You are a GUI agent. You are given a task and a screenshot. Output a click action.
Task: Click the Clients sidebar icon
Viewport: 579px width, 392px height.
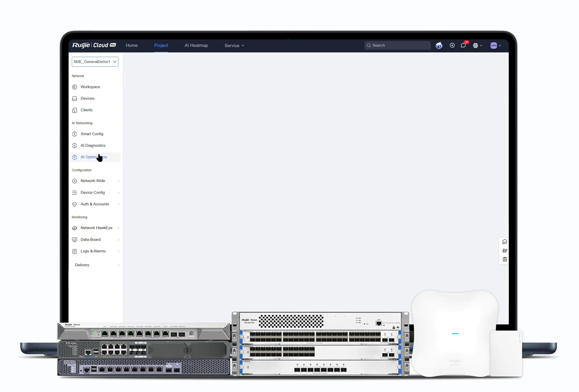[x=75, y=110]
